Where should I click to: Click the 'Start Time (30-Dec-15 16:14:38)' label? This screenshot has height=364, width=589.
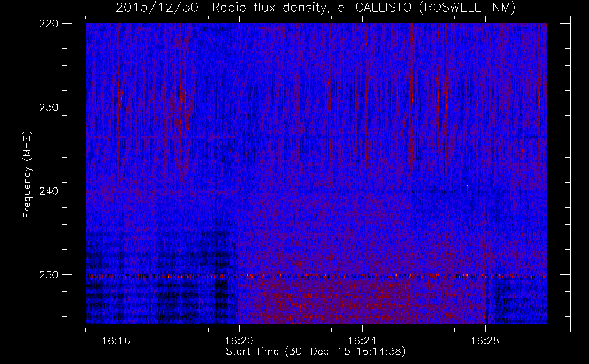click(316, 352)
